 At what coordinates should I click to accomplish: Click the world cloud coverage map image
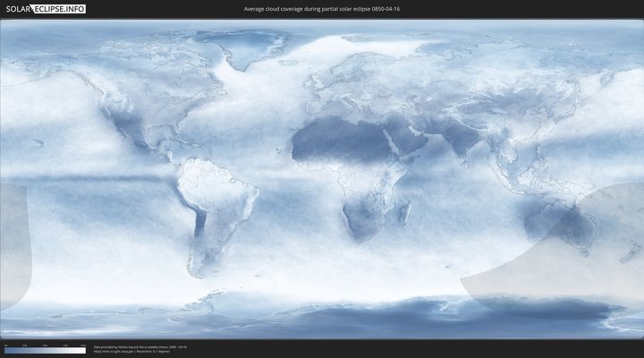pos(322,179)
